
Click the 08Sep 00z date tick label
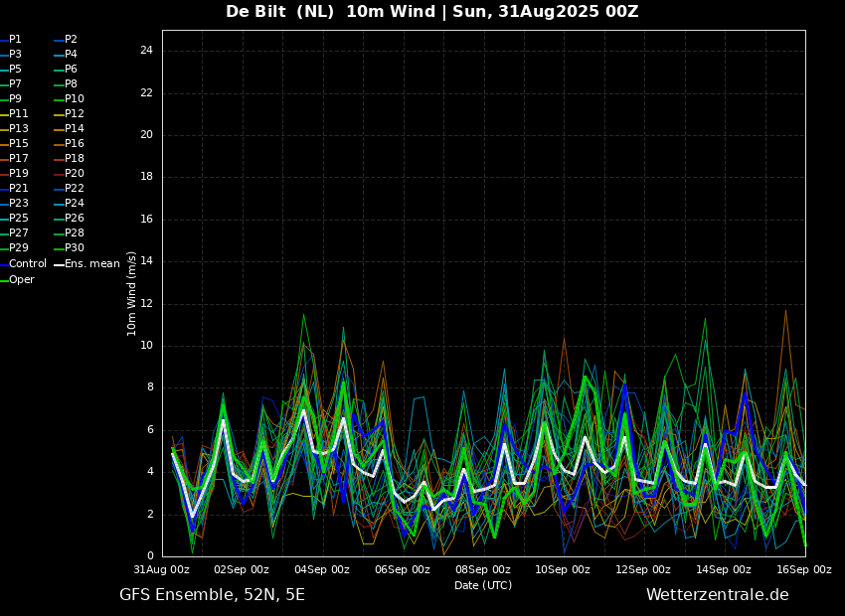pyautogui.click(x=483, y=570)
